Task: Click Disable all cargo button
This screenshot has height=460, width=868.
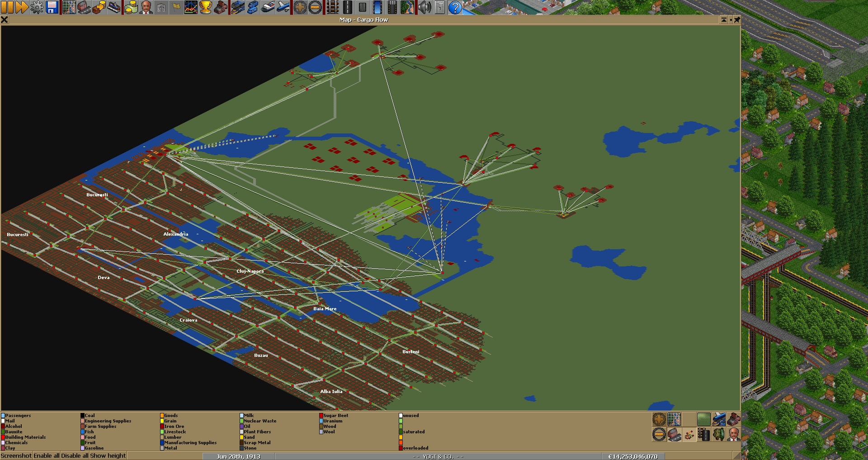Action: point(75,455)
